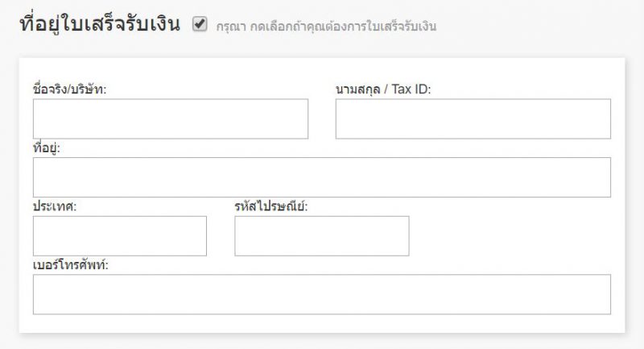Click the gray page background below form panel
The image size is (644, 349).
pos(322,342)
